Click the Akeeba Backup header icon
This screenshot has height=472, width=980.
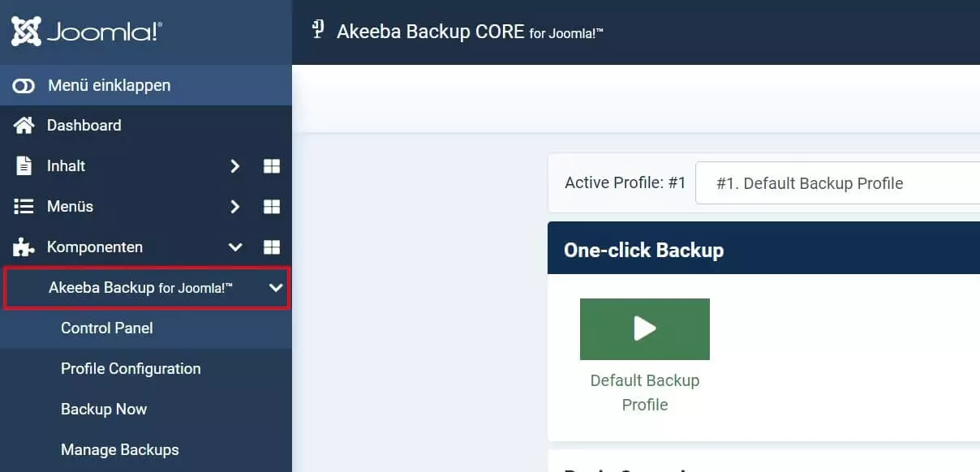[x=317, y=30]
